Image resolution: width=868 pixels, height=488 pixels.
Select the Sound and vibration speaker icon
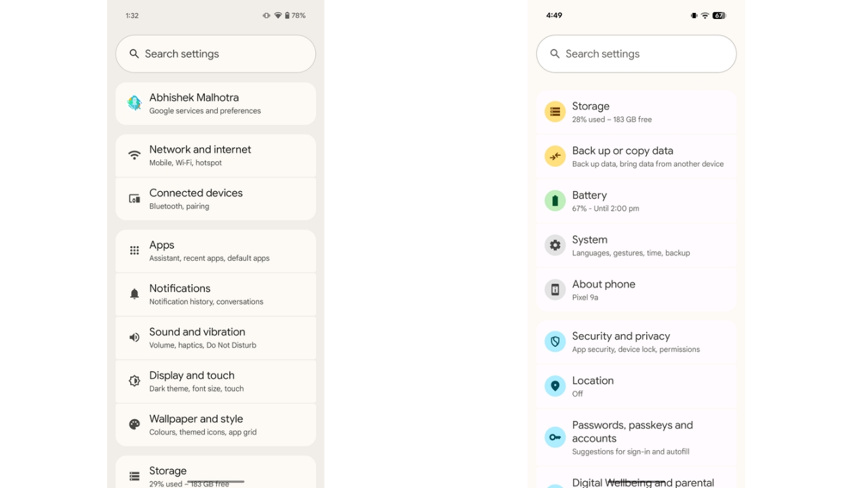click(x=134, y=337)
